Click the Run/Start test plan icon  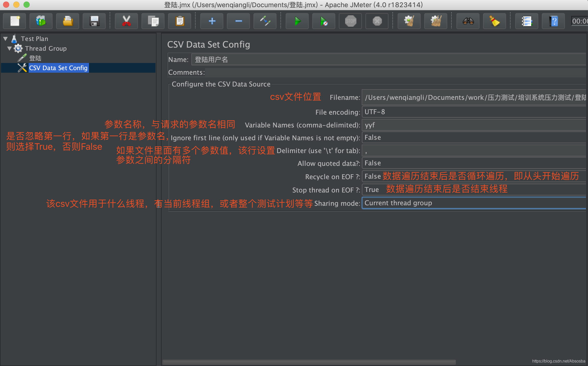297,21
